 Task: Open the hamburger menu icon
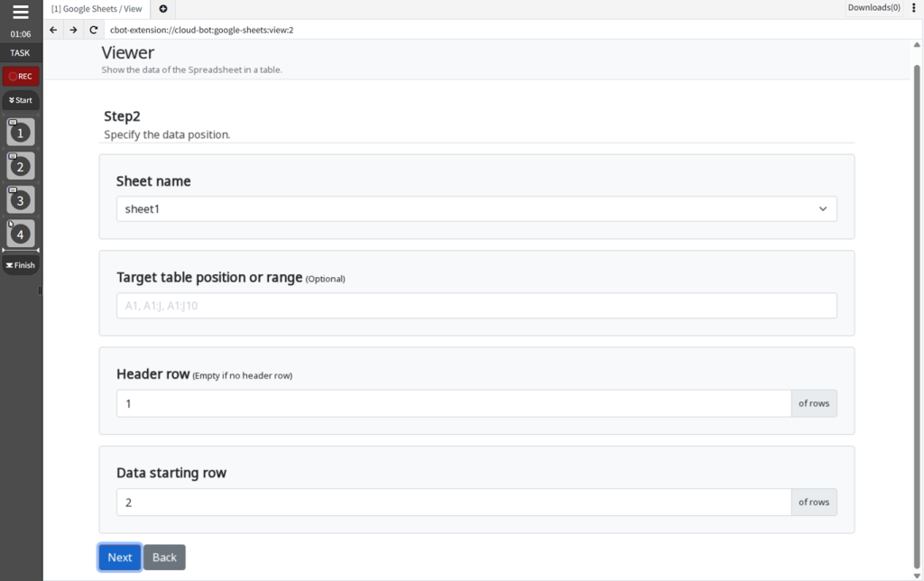(21, 12)
